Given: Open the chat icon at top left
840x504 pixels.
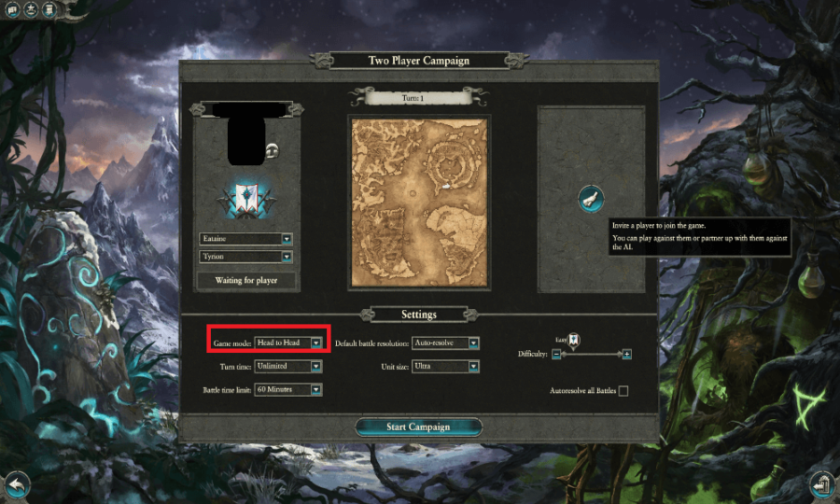Looking at the screenshot, I should pos(11,9).
